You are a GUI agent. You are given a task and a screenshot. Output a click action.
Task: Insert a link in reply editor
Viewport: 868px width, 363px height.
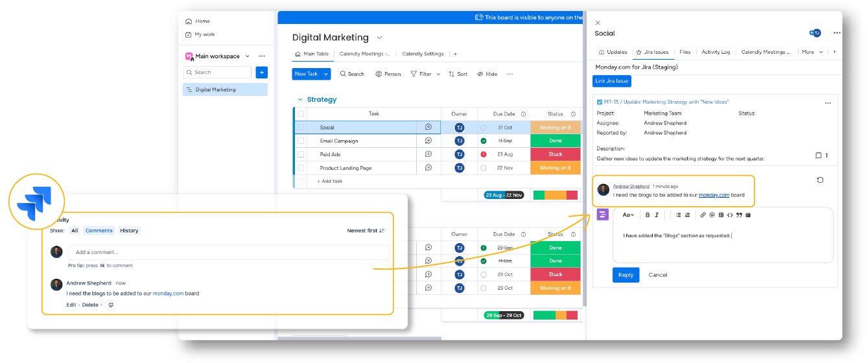tap(703, 215)
